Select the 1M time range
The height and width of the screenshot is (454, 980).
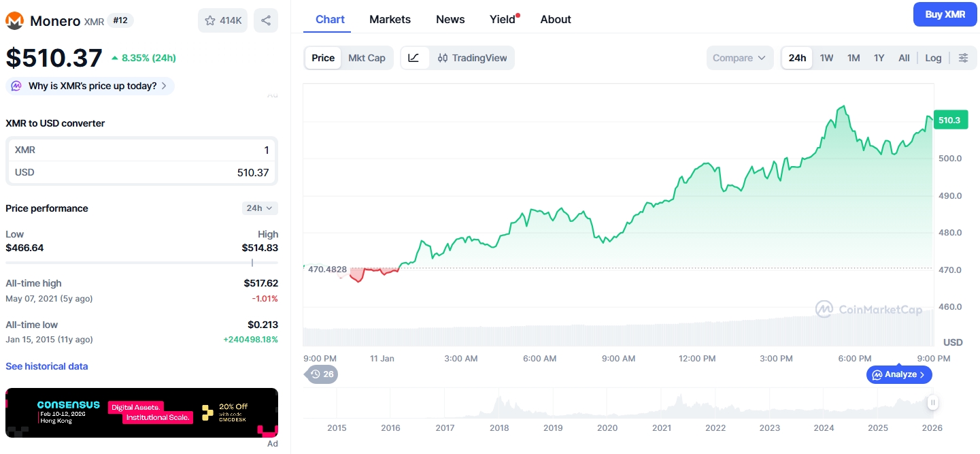(x=854, y=58)
